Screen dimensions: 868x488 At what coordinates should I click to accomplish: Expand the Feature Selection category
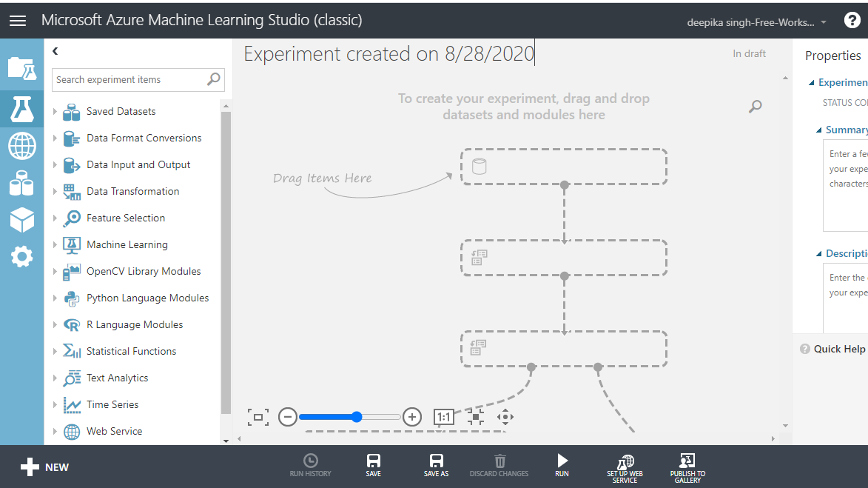55,218
